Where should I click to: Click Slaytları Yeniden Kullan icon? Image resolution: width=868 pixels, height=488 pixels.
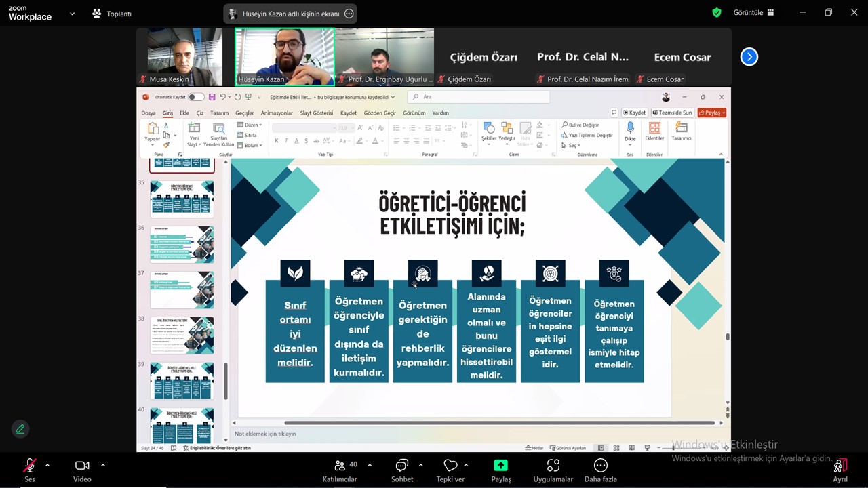[x=219, y=128]
